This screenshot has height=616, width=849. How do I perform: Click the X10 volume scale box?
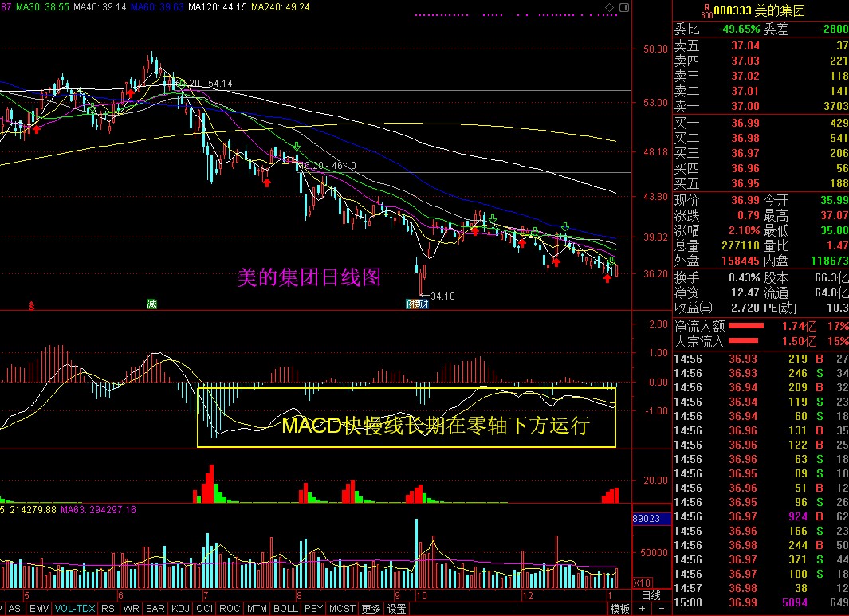click(642, 583)
